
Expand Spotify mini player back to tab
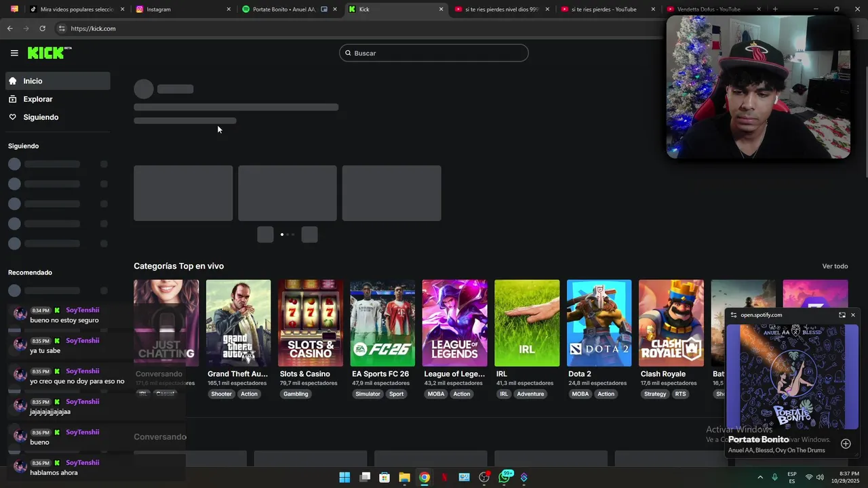point(842,315)
